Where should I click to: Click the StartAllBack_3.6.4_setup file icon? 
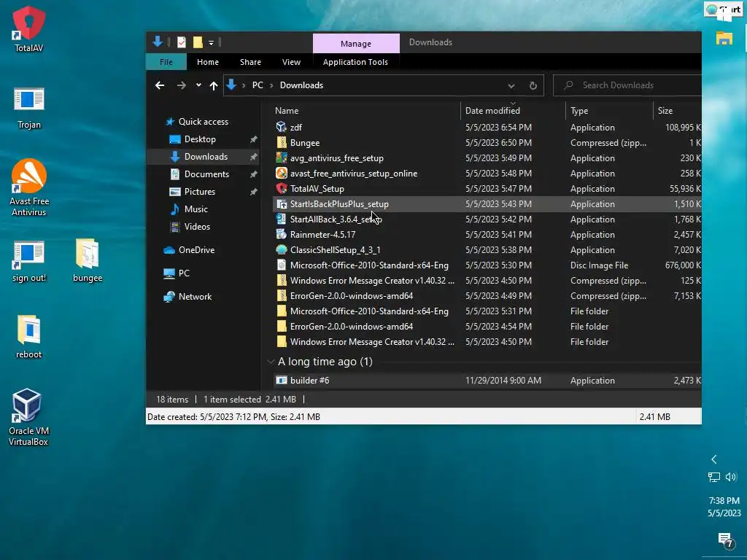281,219
